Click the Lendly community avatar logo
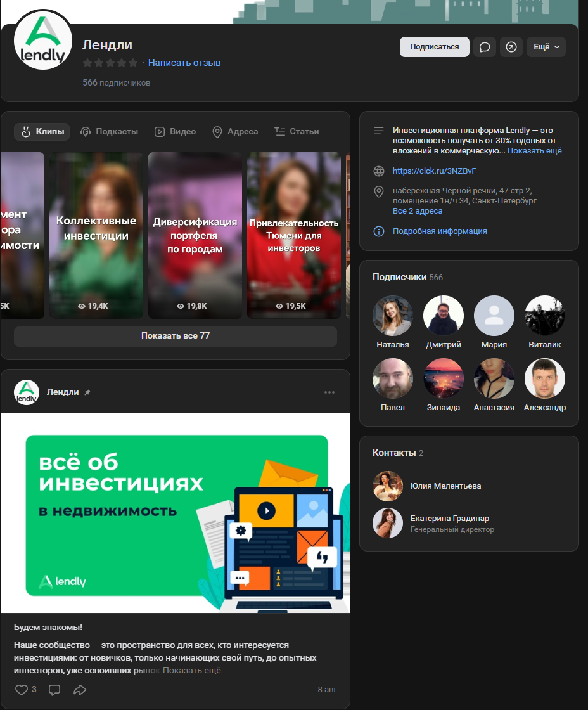The height and width of the screenshot is (710, 588). coord(43,41)
